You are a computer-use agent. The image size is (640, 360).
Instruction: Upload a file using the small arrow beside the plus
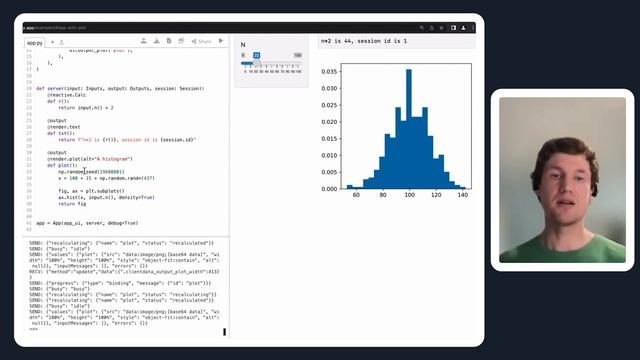(x=62, y=42)
